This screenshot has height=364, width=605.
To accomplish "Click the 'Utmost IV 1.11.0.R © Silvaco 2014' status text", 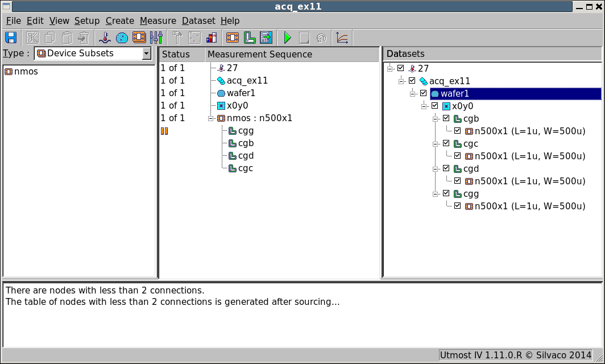I will point(516,355).
